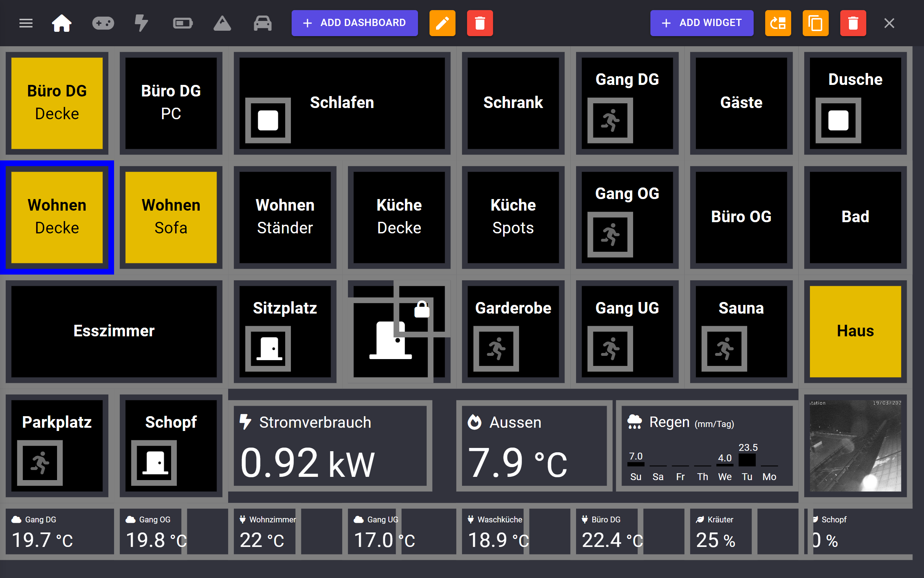Click the orange copy widget icon

click(x=816, y=23)
